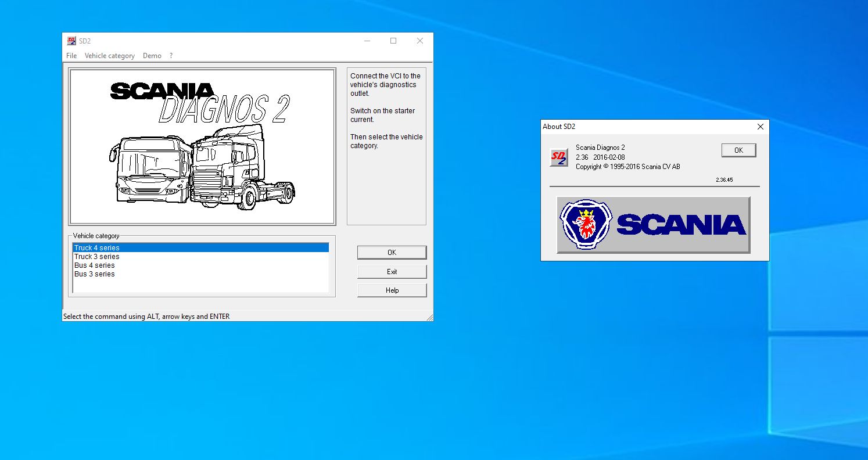Select Bus 4 series vehicle category

pyautogui.click(x=95, y=265)
